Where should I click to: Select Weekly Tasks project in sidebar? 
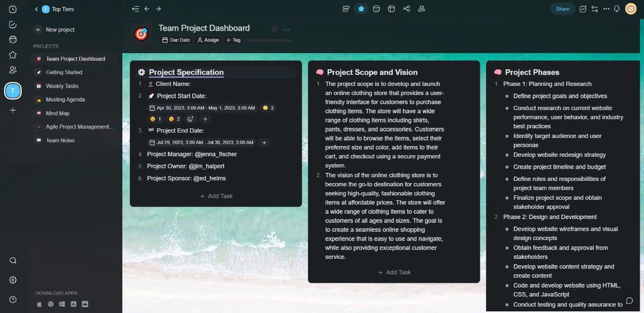(62, 86)
